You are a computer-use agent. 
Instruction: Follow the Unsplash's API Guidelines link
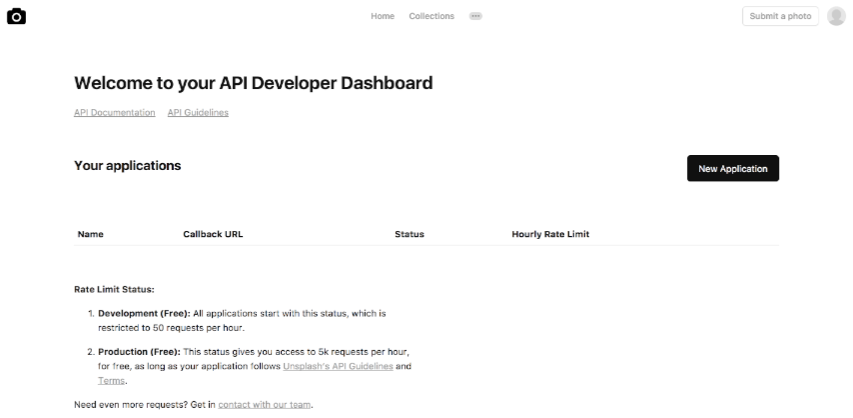(338, 367)
